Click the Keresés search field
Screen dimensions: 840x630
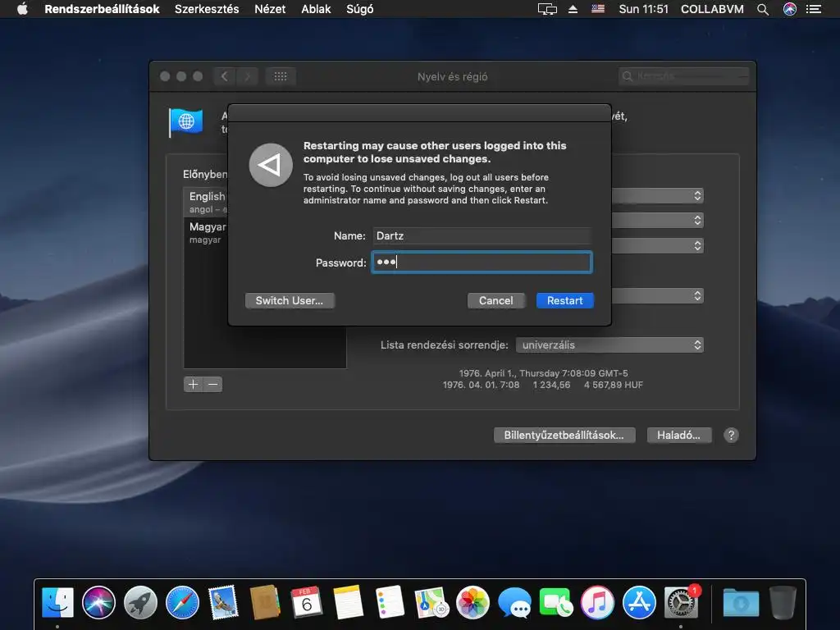point(683,76)
